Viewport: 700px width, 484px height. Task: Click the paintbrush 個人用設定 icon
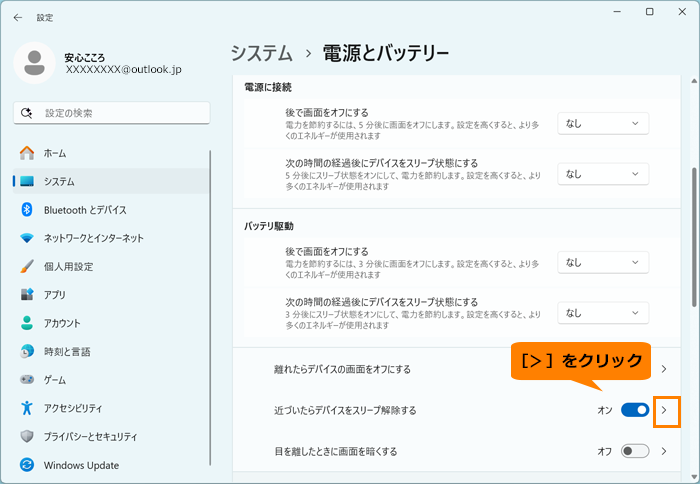[27, 267]
